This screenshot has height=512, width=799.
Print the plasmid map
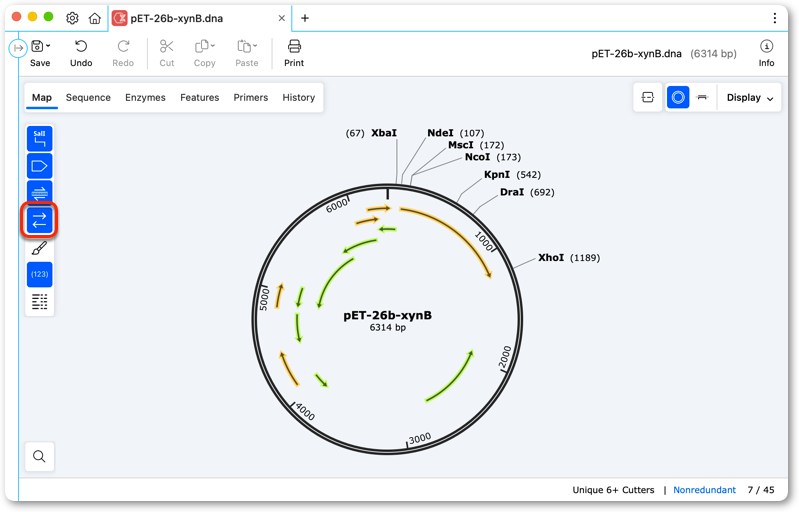click(x=294, y=53)
